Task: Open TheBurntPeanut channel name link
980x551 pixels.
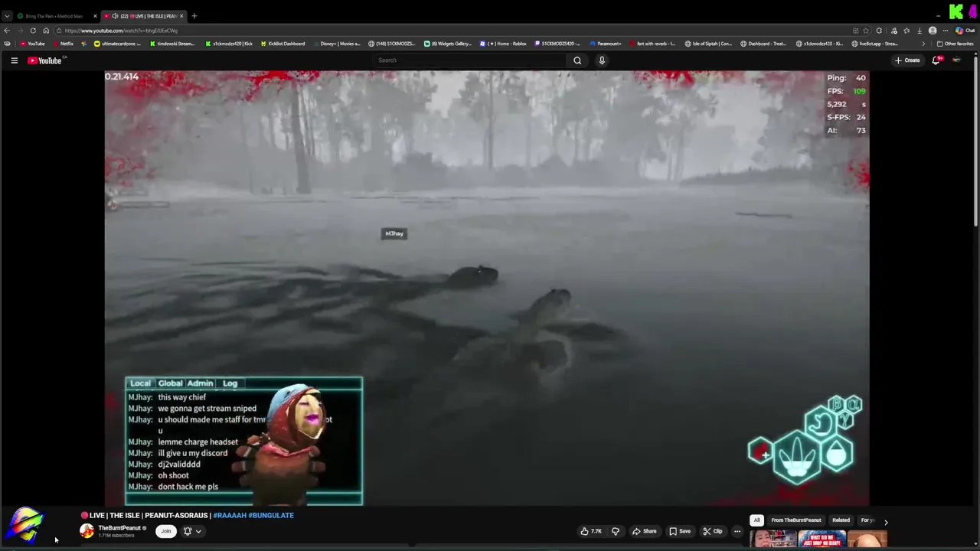Action: point(119,528)
